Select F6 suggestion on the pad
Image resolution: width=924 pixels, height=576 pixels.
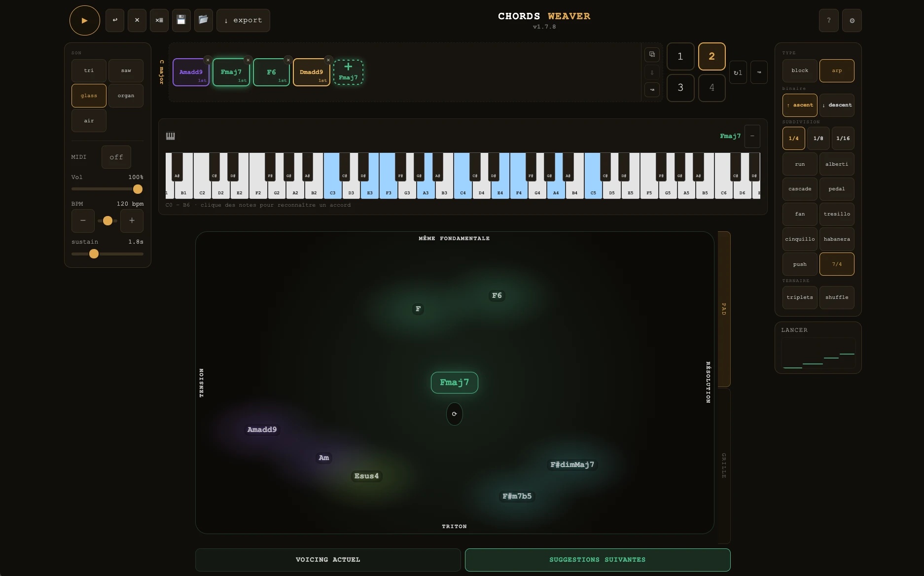coord(497,295)
